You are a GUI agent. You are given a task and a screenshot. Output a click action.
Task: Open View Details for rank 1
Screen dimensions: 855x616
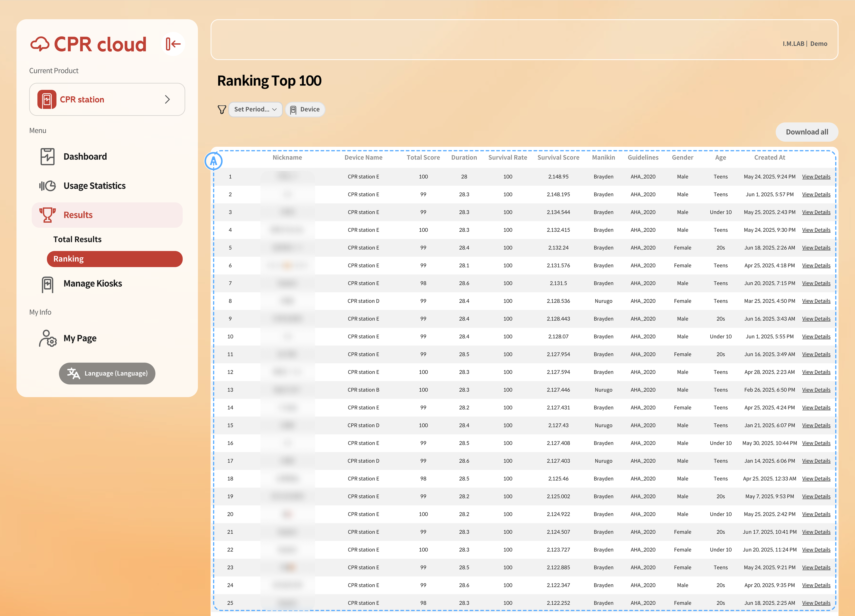coord(816,177)
